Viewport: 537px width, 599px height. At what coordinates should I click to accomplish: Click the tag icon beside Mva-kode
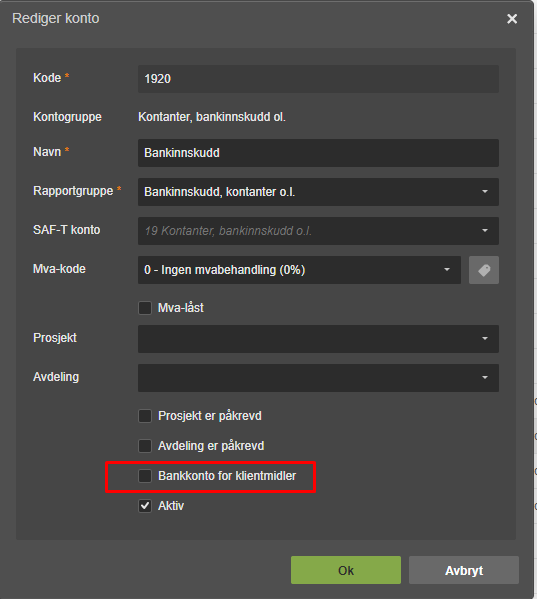click(x=484, y=270)
